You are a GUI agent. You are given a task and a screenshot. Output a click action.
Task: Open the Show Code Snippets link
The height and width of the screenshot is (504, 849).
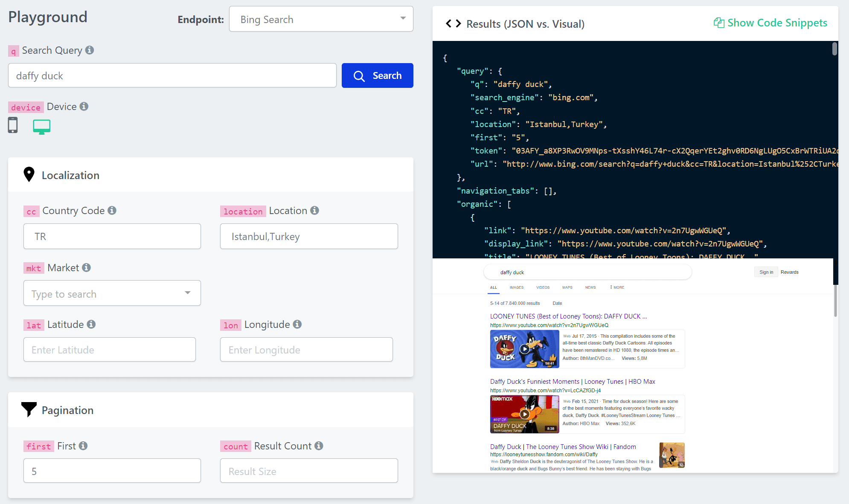coord(777,23)
